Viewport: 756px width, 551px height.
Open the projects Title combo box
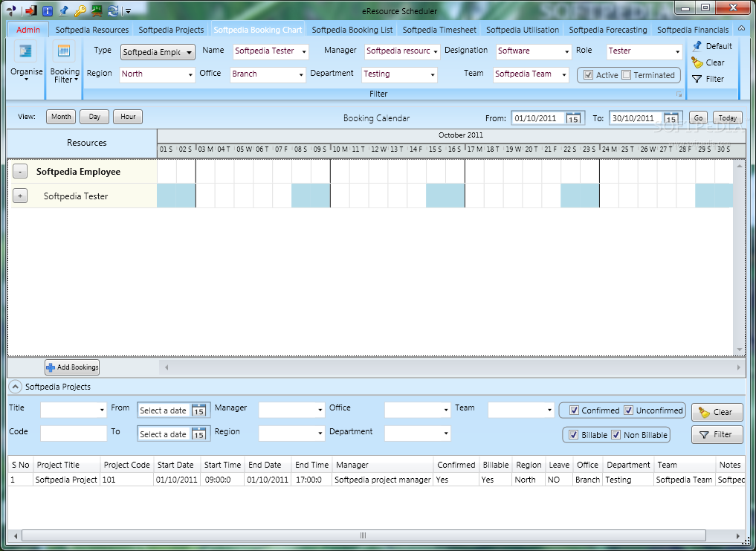click(x=74, y=410)
